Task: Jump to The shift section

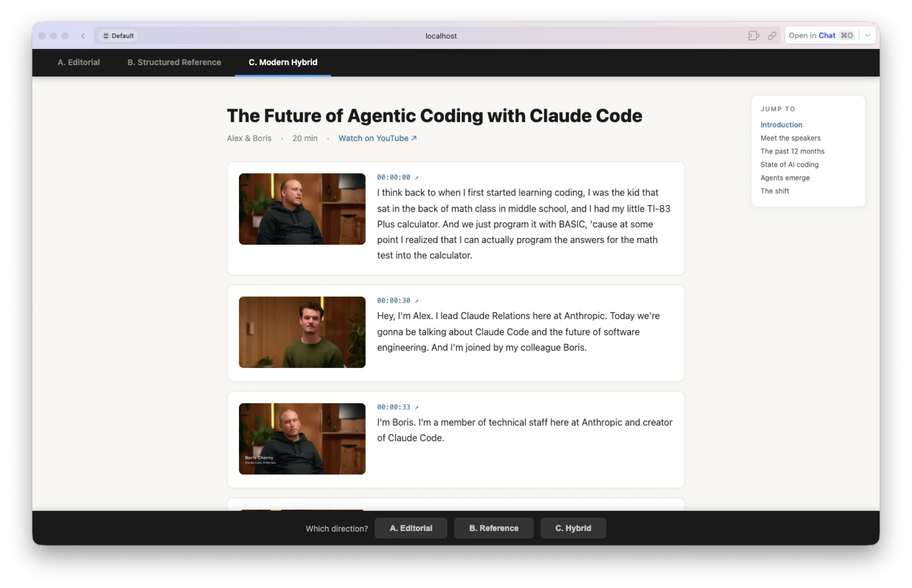Action: click(x=774, y=191)
